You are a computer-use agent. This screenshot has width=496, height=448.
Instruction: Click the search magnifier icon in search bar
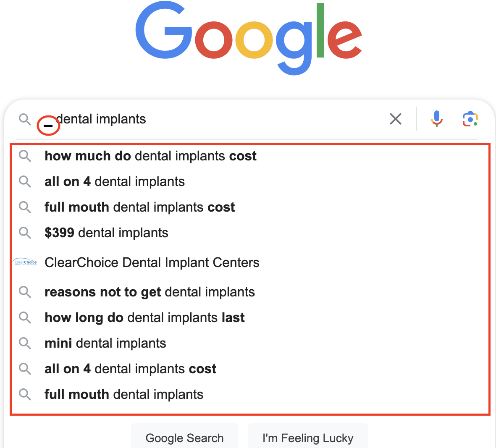click(x=25, y=120)
